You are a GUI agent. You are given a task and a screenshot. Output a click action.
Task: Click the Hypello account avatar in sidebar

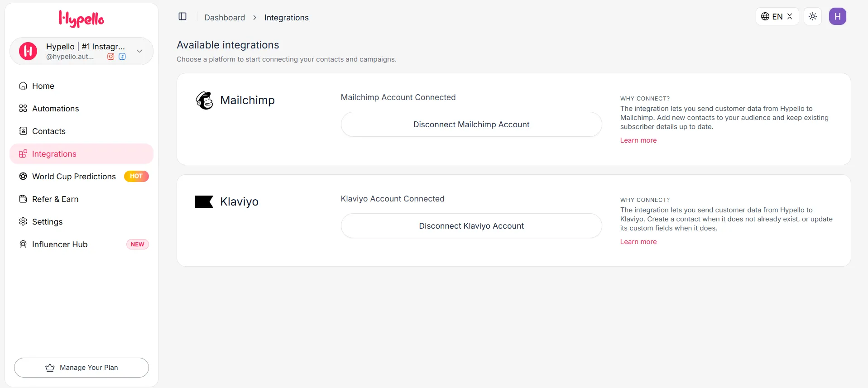coord(28,51)
